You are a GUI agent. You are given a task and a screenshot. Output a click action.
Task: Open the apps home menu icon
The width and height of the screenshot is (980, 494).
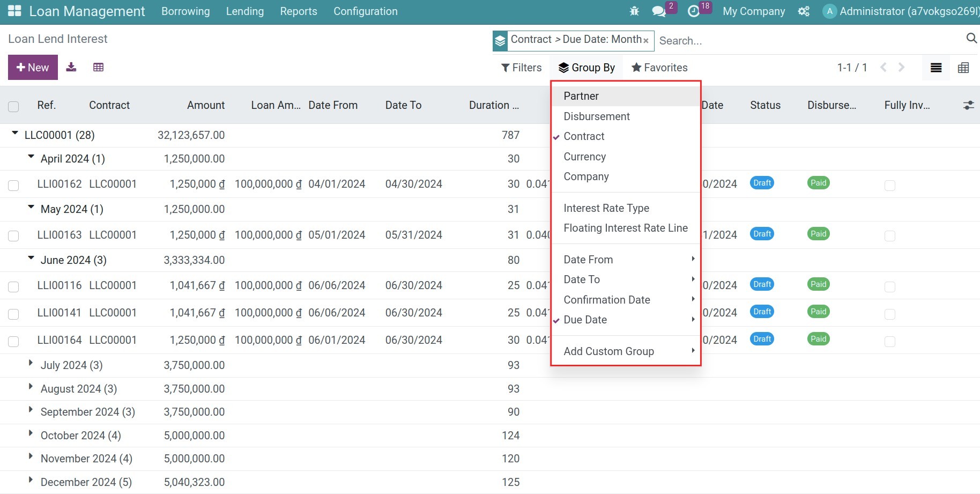[14, 11]
